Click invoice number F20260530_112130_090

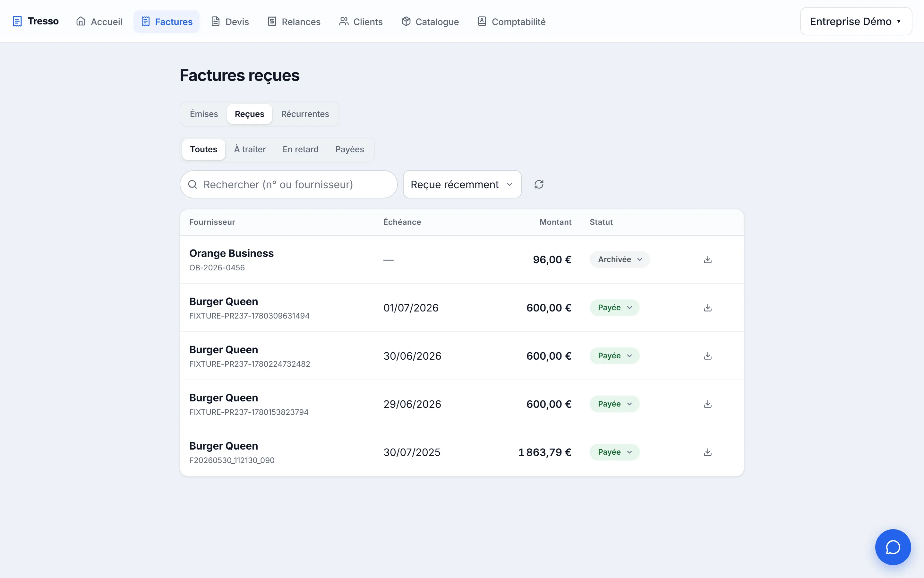tap(232, 460)
